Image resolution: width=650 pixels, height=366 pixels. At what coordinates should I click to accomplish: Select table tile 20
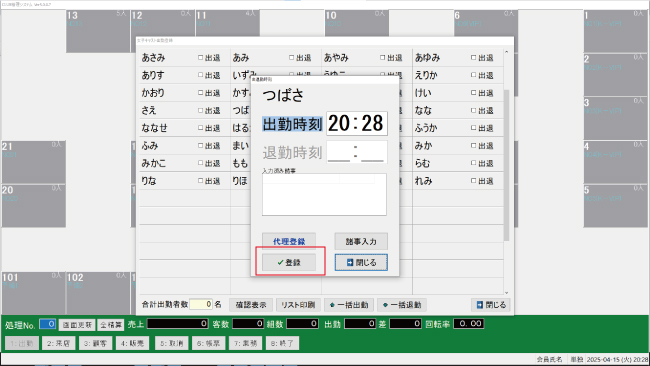(x=34, y=206)
